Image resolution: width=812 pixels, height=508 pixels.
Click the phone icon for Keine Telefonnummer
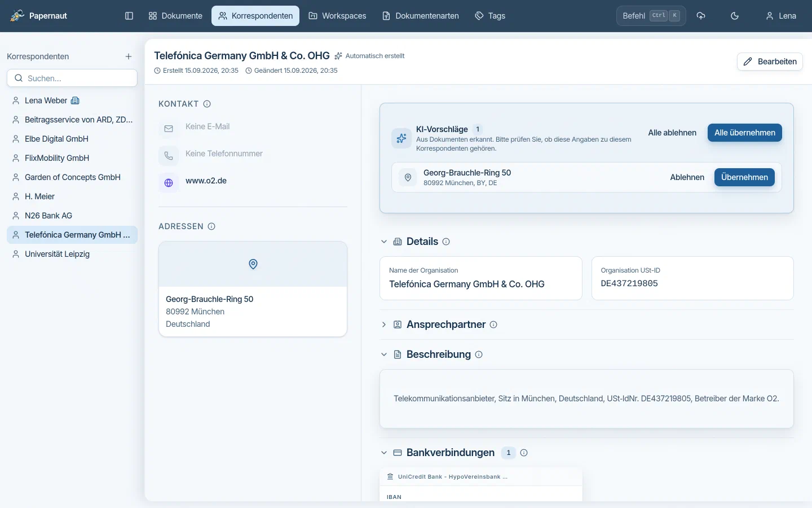pyautogui.click(x=169, y=156)
